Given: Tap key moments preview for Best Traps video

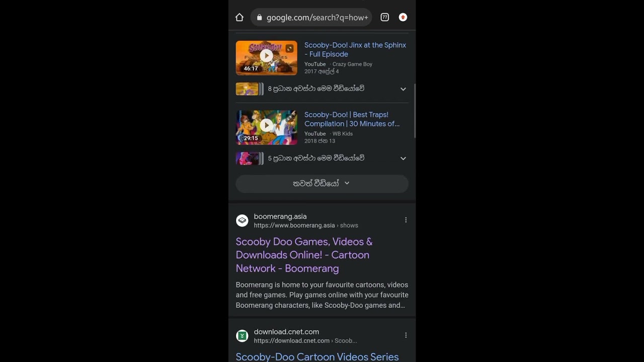Looking at the screenshot, I should click(250, 158).
